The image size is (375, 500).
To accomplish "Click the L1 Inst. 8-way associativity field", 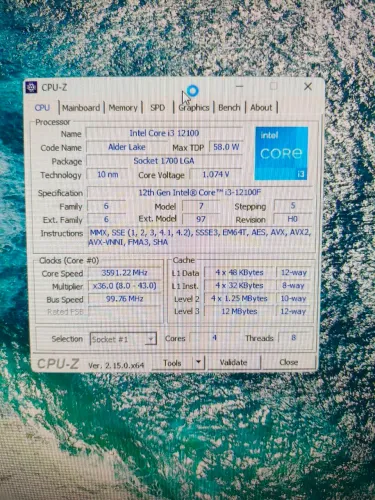I will coord(294,286).
